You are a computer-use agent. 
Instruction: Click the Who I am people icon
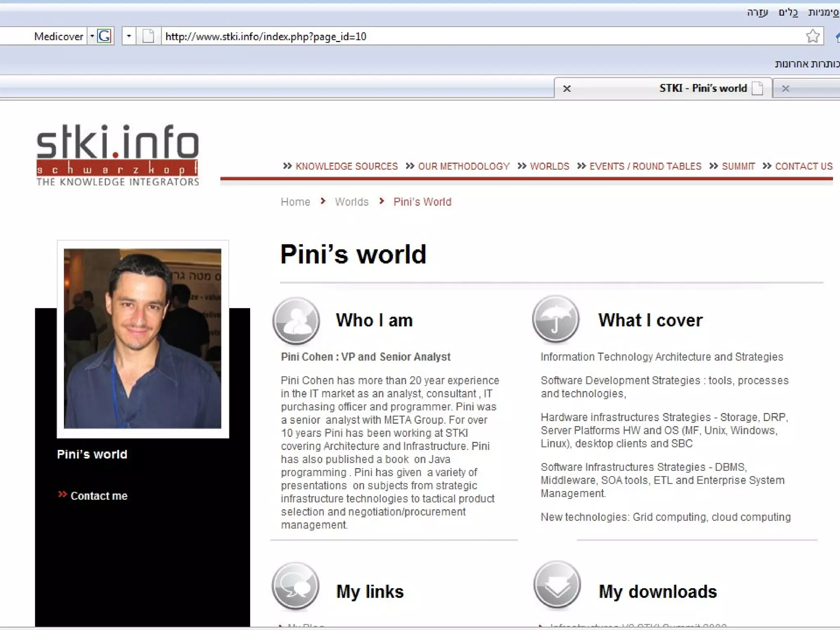click(x=296, y=320)
